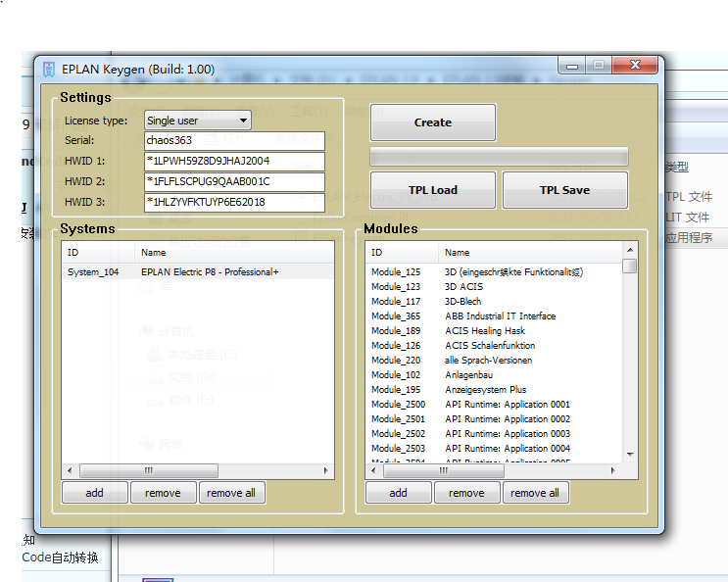Click the remove button under Modules
Image resolution: width=728 pixels, height=582 pixels.
[466, 493]
